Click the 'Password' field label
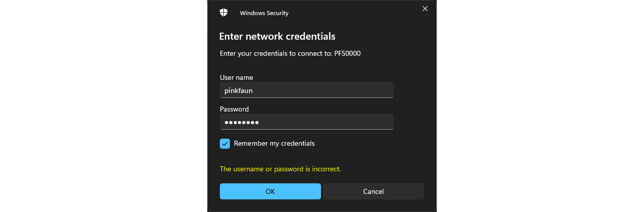 point(234,109)
